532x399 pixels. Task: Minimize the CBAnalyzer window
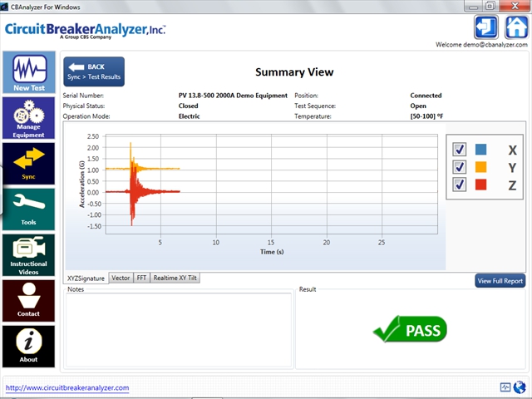coord(473,6)
